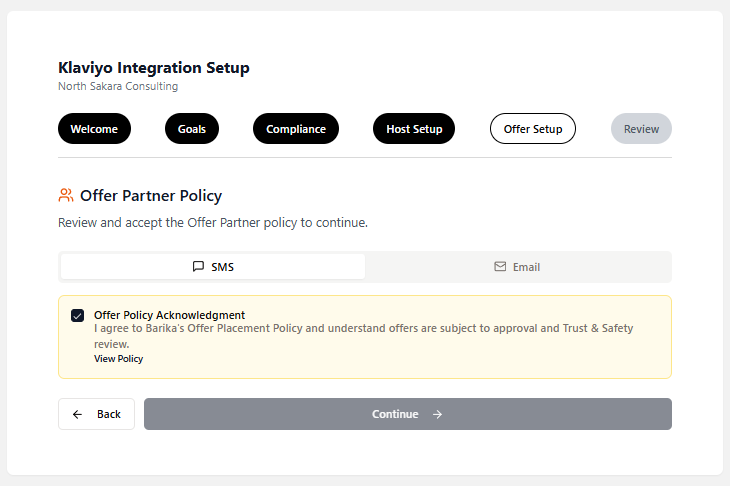Viewport: 730px width, 486px height.
Task: Click the speech bubble icon on SMS tab
Action: 198,267
